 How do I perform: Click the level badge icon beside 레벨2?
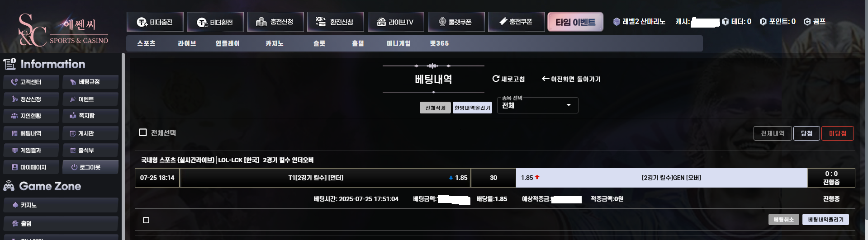pyautogui.click(x=617, y=22)
